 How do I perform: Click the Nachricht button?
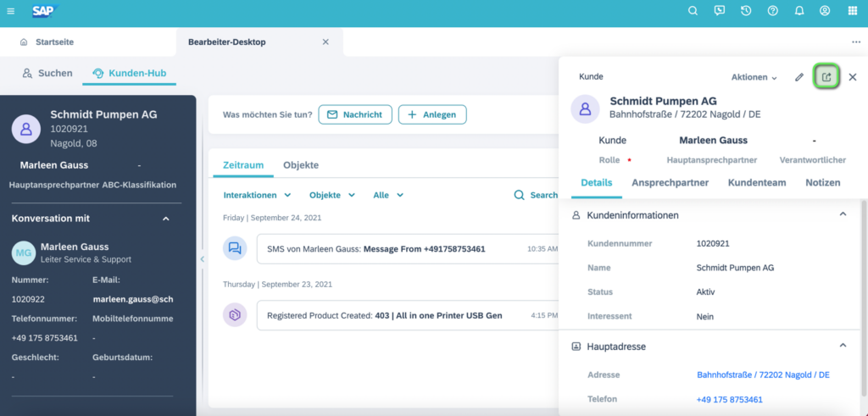coord(355,114)
